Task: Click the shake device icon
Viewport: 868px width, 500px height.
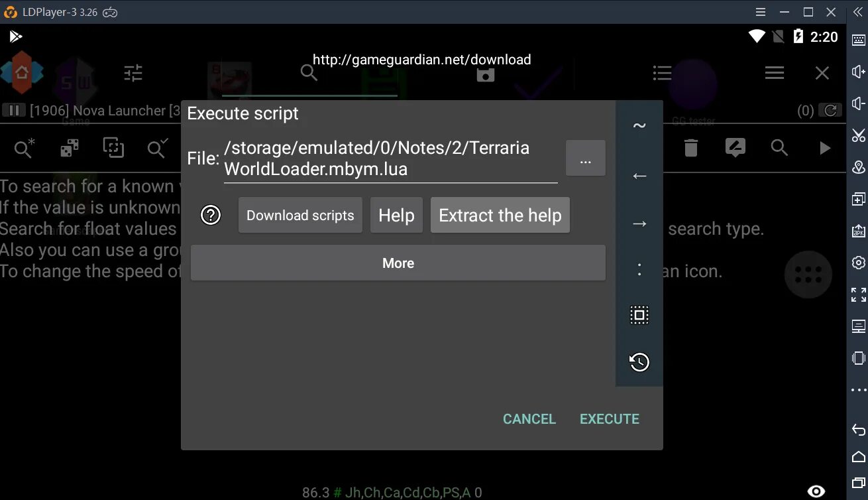Action: pyautogui.click(x=858, y=358)
